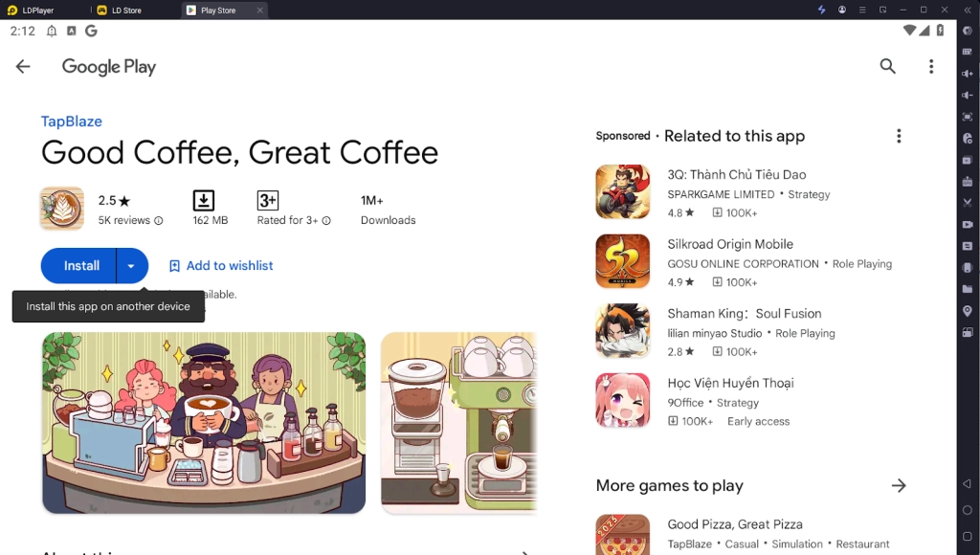Viewport: 980px width, 555px height.
Task: Show info about the 5K reviews rating
Action: coord(159,220)
